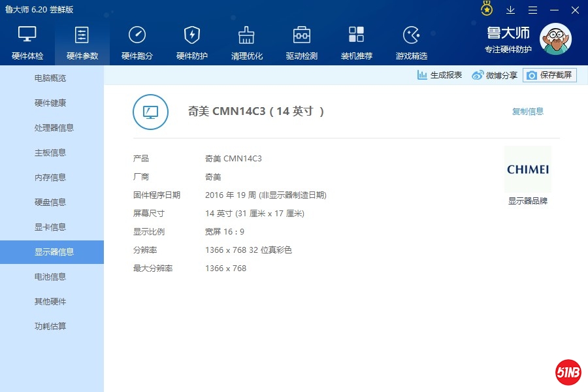Viewport: 588px width, 392px height.
Task: Click the 生成报表 report button
Action: [440, 75]
